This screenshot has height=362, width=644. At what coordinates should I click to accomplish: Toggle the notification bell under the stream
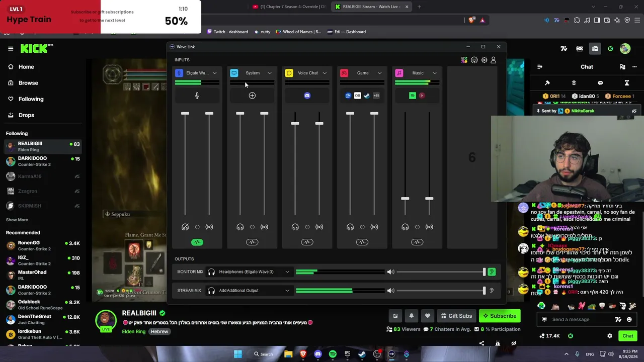411,316
